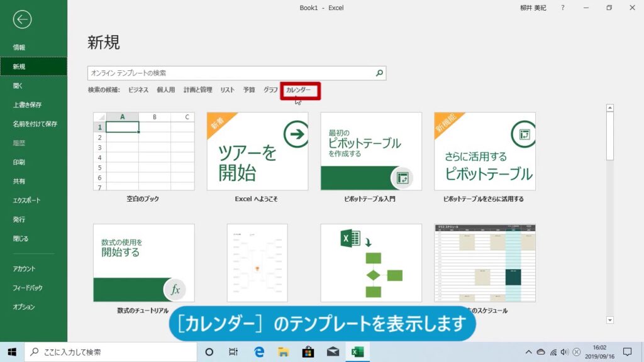Open the 印刷 page in the sidebar
This screenshot has width=644, height=362.
click(19, 162)
